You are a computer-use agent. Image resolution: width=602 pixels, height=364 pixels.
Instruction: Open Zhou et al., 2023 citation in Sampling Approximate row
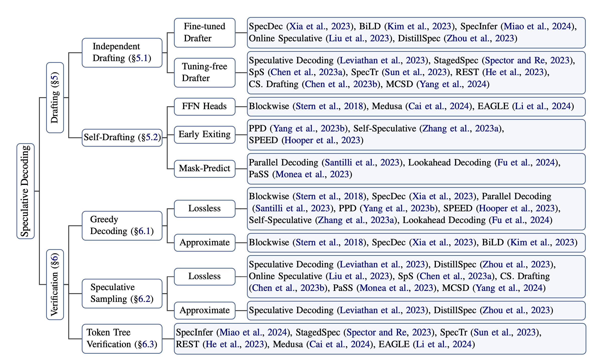(x=516, y=310)
